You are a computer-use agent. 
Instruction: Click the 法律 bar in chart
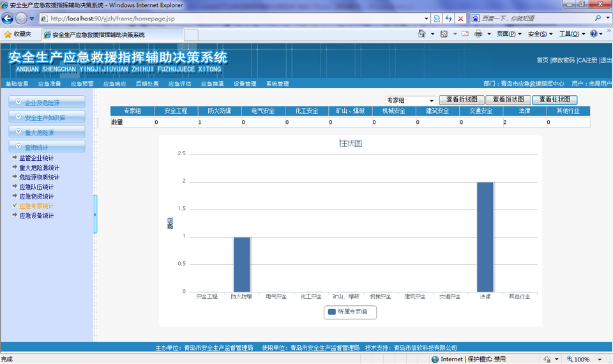click(x=485, y=236)
